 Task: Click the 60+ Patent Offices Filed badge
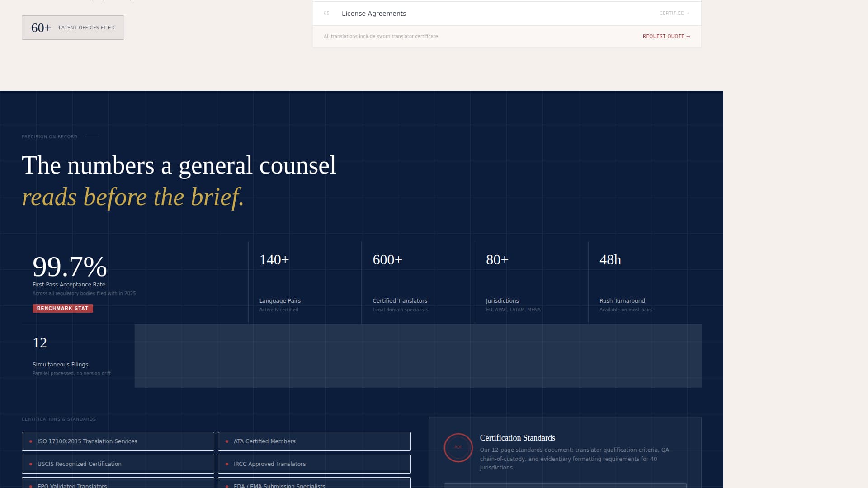(x=73, y=28)
